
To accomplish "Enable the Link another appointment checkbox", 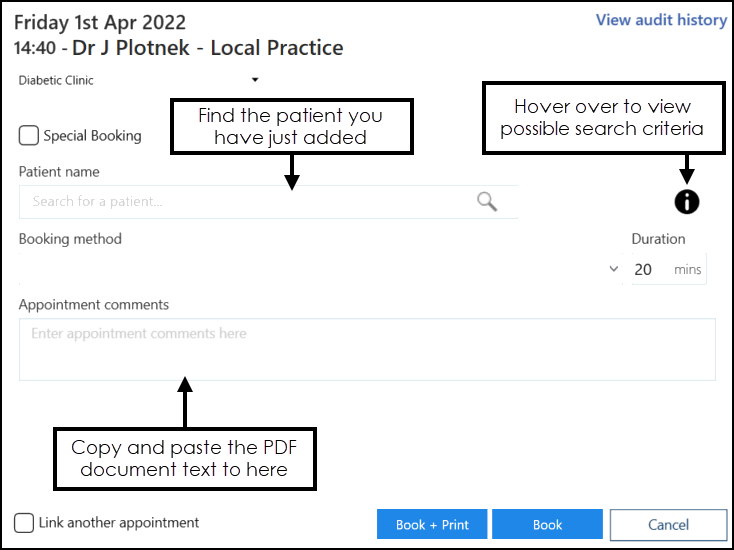I will (x=24, y=523).
